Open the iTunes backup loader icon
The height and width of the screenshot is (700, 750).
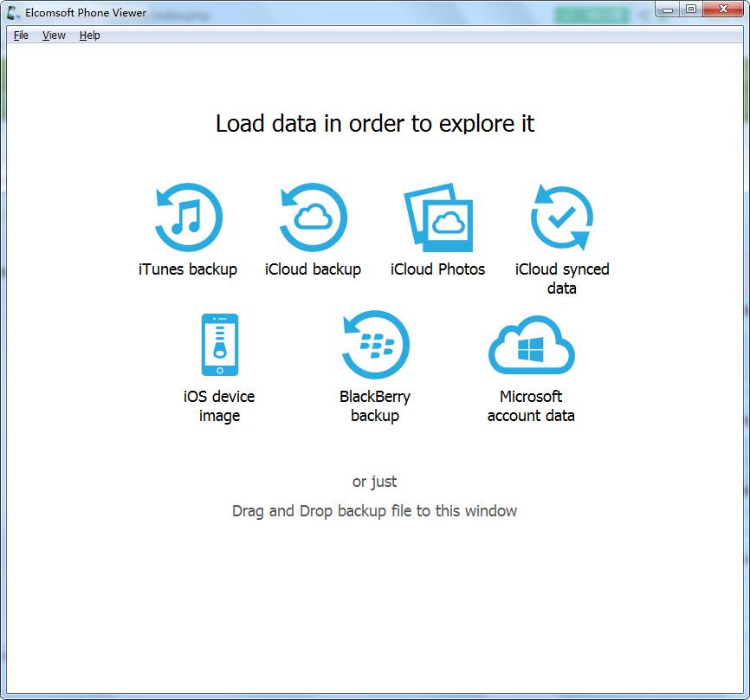[189, 217]
